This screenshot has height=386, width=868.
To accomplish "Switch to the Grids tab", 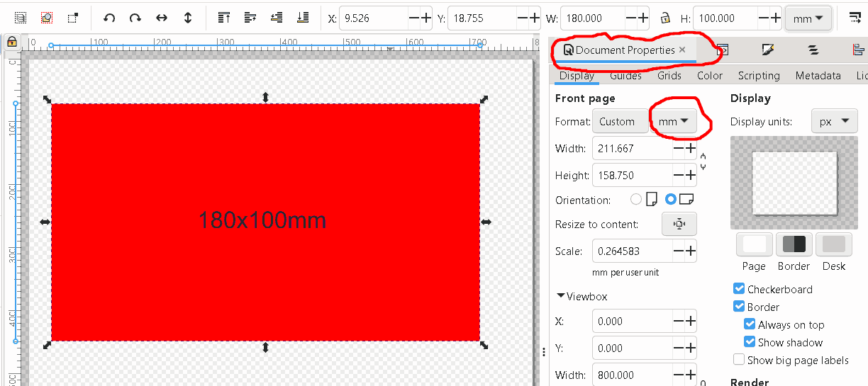I will click(669, 75).
